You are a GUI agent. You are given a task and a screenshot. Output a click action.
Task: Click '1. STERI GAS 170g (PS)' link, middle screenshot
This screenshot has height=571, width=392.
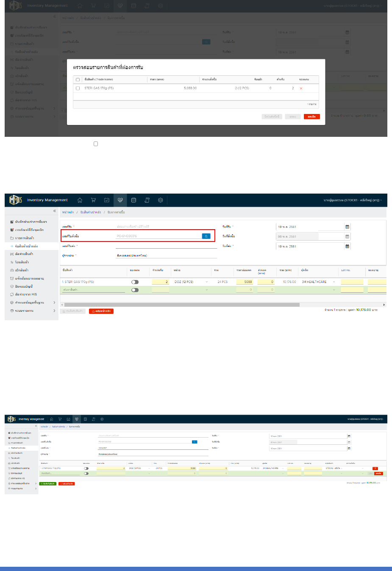pyautogui.click(x=78, y=282)
